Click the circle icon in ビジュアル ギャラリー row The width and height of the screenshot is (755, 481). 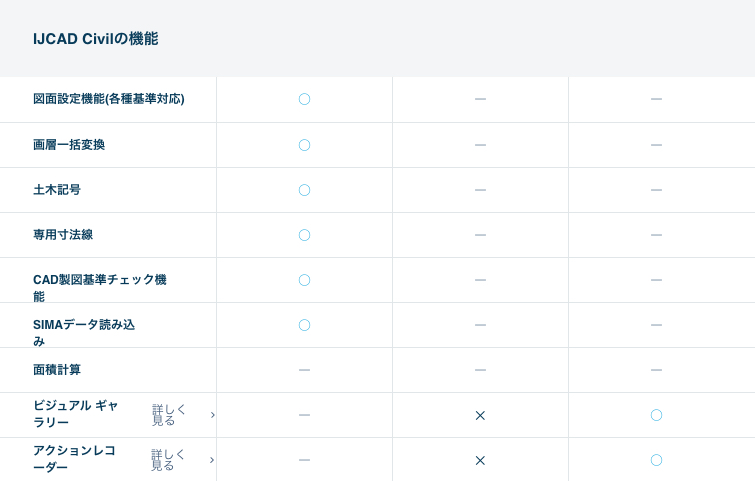[x=656, y=415]
